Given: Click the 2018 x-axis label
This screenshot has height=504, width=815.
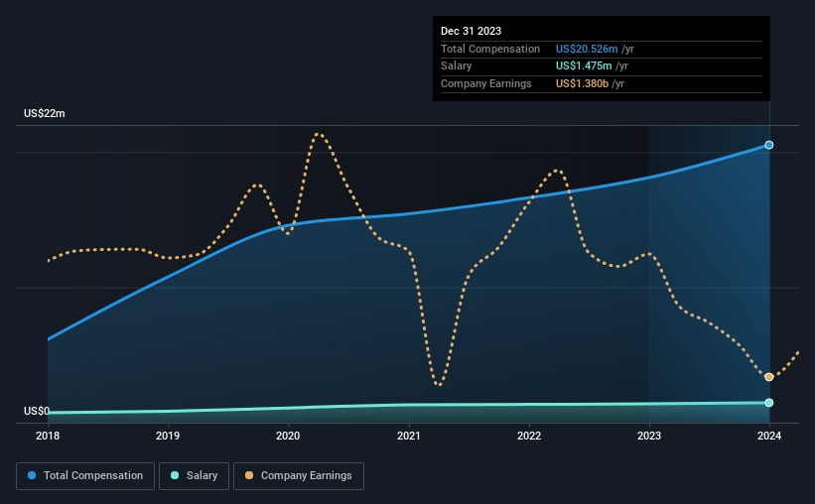Looking at the screenshot, I should [x=48, y=436].
